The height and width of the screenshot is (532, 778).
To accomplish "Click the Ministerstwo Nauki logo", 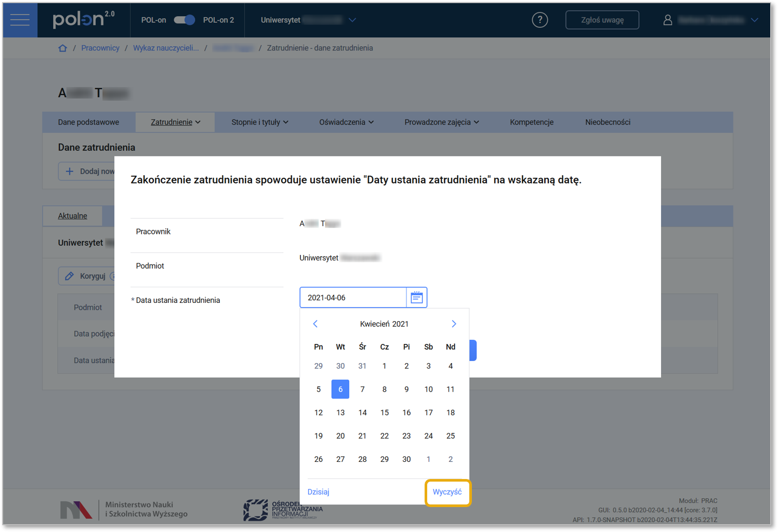I will coord(124,509).
